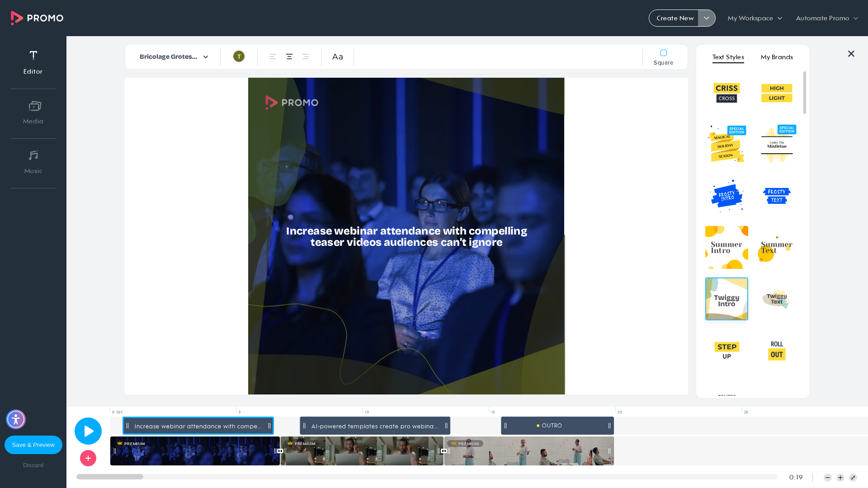Select the 'AI-powered templates' text clip
Screen dimensions: 868x488
click(375, 426)
